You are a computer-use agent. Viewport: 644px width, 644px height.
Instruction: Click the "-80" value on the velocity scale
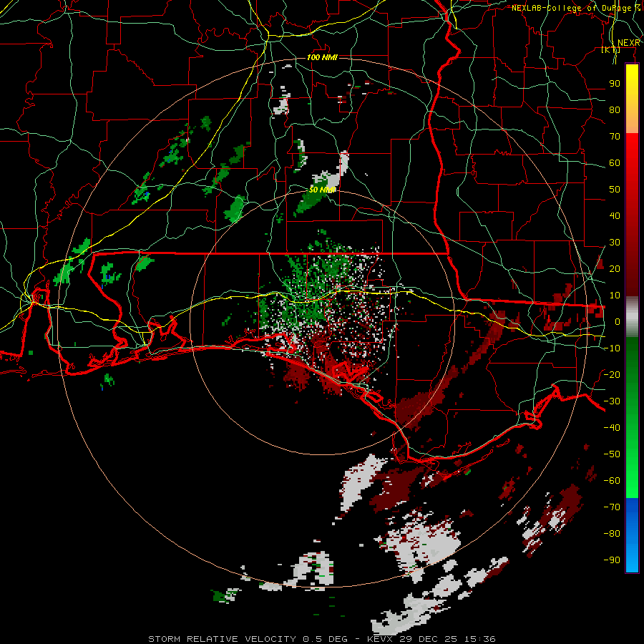(612, 534)
